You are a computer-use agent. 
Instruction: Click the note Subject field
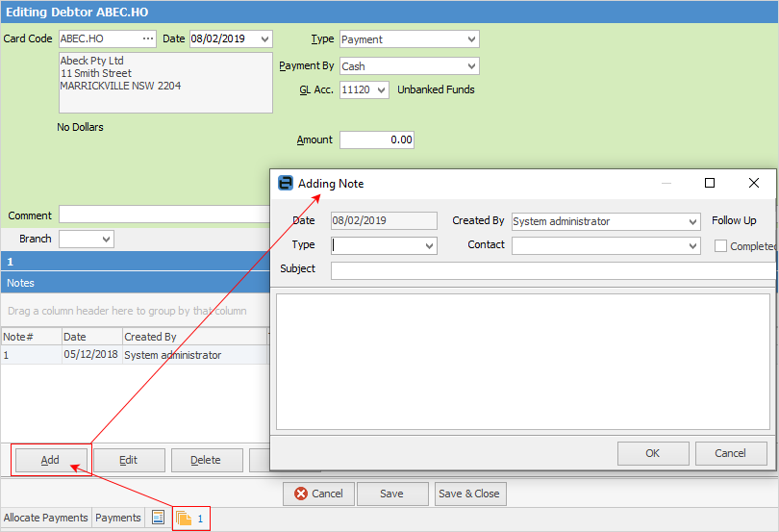552,270
